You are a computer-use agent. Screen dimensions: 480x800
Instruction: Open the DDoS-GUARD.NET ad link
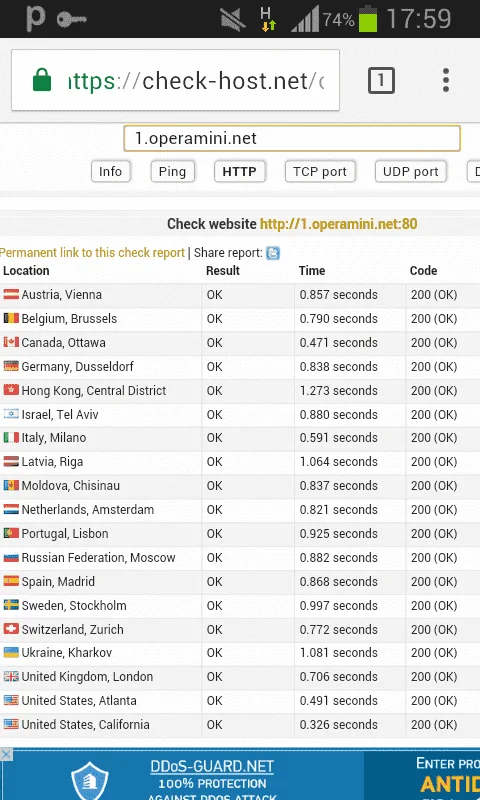212,766
